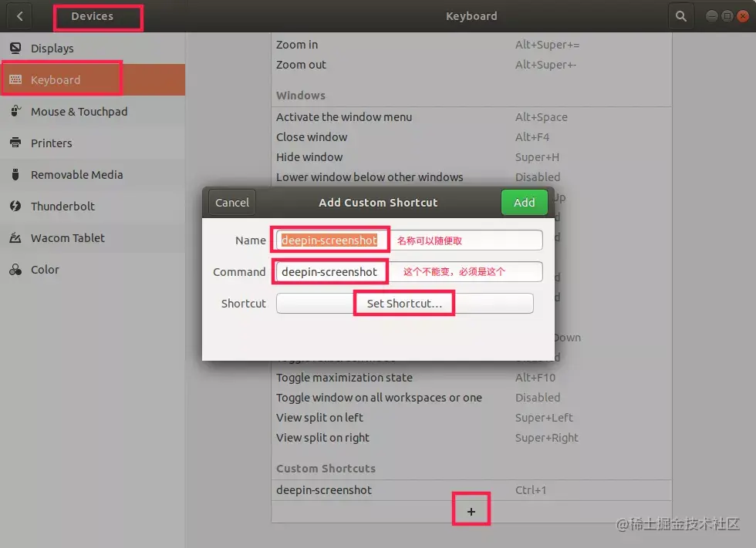The image size is (756, 548).
Task: Click the Ctrl+1 shortcut value
Action: (531, 490)
